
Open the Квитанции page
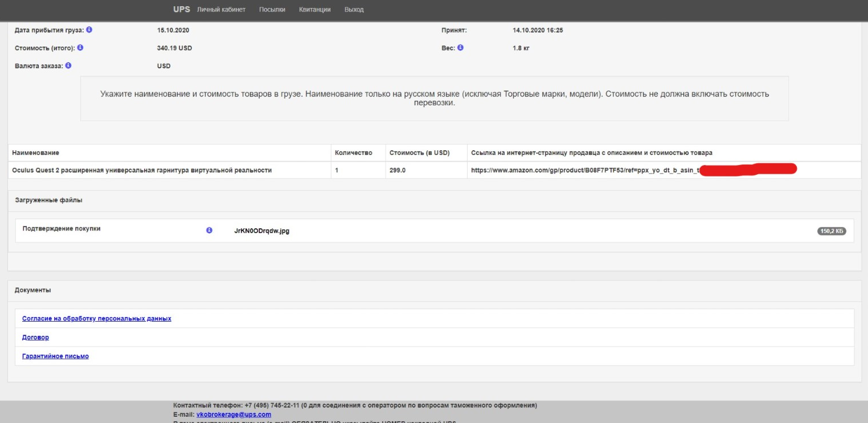(315, 10)
